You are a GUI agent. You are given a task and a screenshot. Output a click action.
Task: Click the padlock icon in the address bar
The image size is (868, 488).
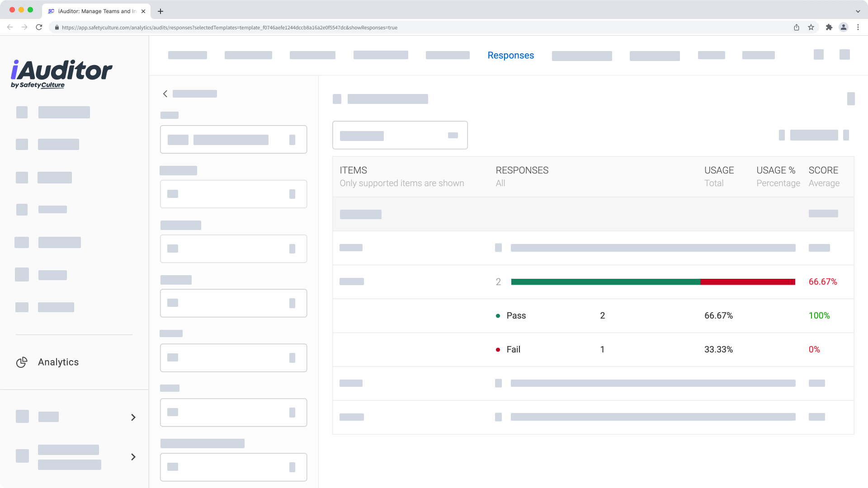point(57,28)
